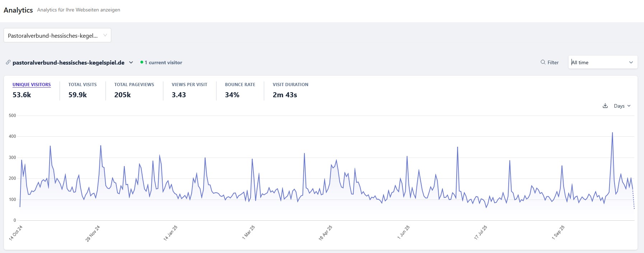The height and width of the screenshot is (253, 644).
Task: Click the pastoralverbund-hessisches-kegelspiel.de domain name
Action: [x=68, y=62]
